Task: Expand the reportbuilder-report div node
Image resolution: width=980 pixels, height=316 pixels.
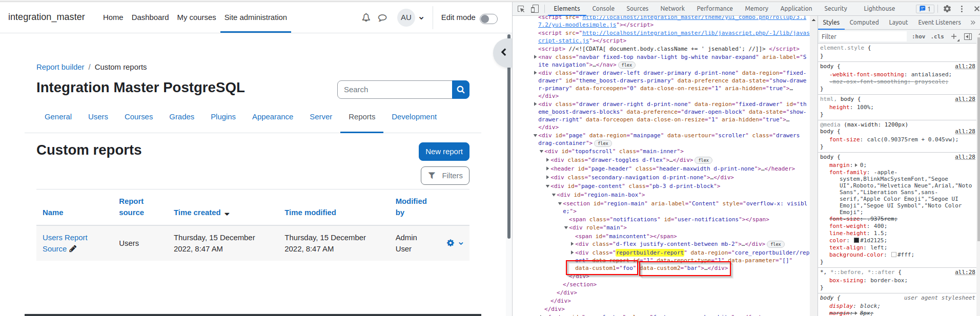Action: (x=572, y=252)
